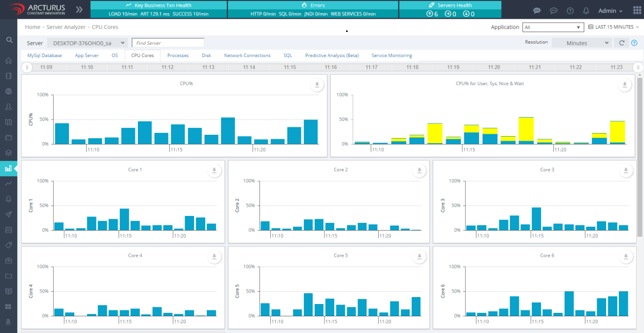The image size is (644, 333).
Task: Go to Home in the breadcrumb
Action: click(x=32, y=27)
